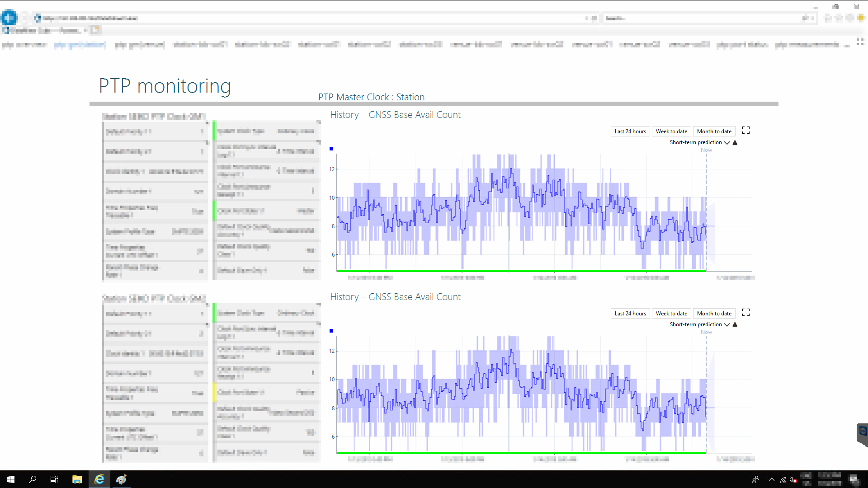This screenshot has width=868, height=488.
Task: Click the 'ptp-overview' menu tab
Action: click(25, 44)
